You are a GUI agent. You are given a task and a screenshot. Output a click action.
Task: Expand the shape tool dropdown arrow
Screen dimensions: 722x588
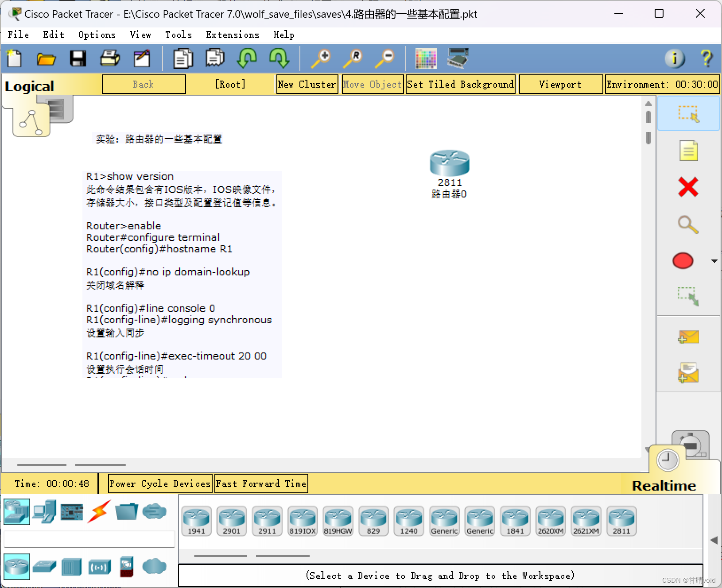point(714,261)
